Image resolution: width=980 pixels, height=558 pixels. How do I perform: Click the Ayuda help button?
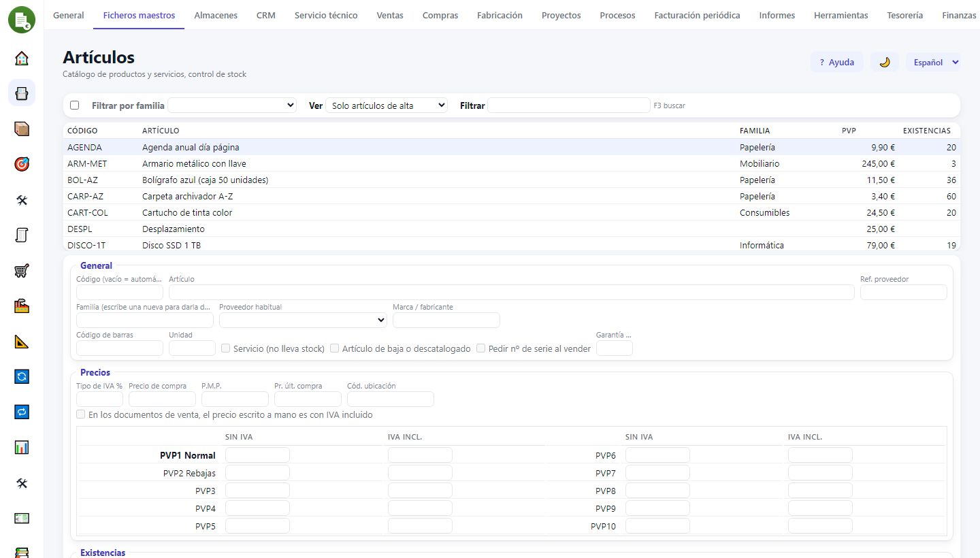tap(837, 62)
